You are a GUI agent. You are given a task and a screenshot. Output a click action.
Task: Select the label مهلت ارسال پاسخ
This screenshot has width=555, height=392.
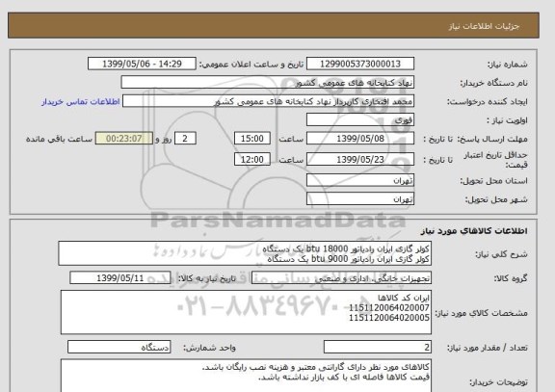pyautogui.click(x=492, y=139)
